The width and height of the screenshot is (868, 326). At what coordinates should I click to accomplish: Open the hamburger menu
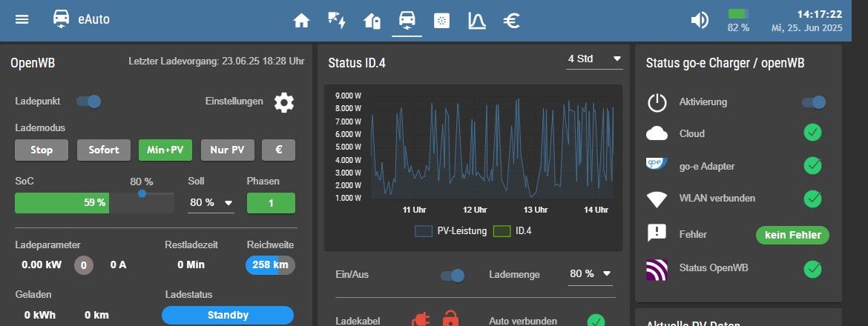point(22,19)
